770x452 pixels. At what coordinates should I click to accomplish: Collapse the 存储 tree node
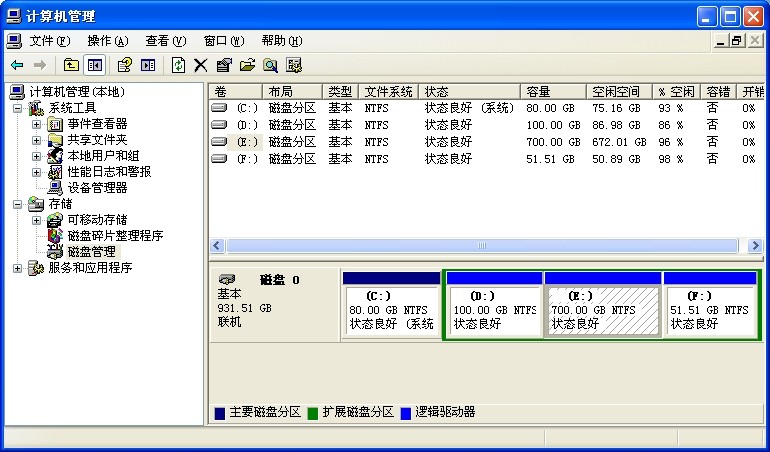[x=17, y=204]
